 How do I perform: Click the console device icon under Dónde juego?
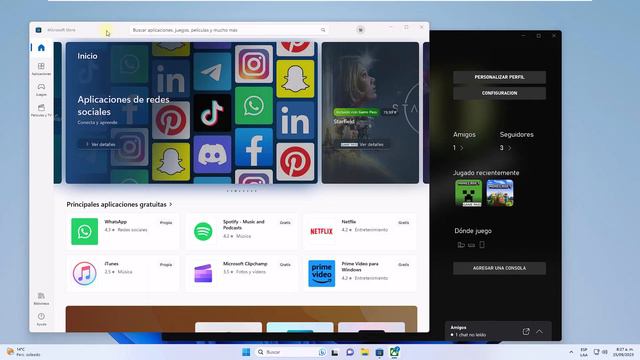click(x=471, y=245)
